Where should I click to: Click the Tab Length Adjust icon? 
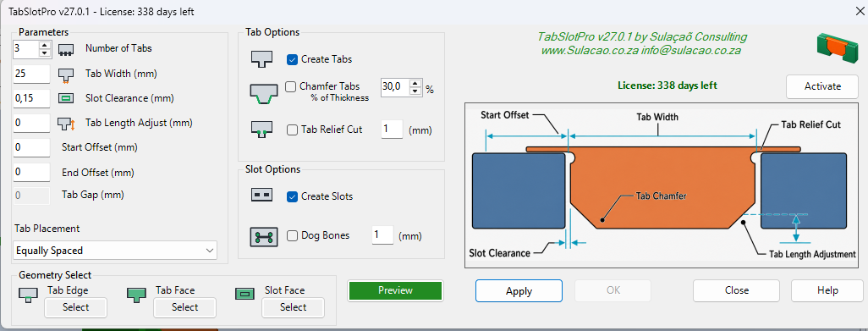(x=67, y=124)
